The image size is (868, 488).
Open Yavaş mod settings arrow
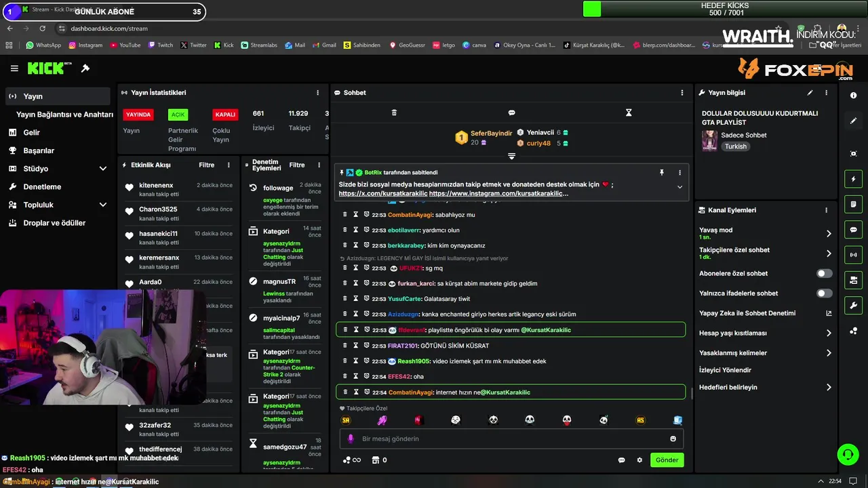828,234
